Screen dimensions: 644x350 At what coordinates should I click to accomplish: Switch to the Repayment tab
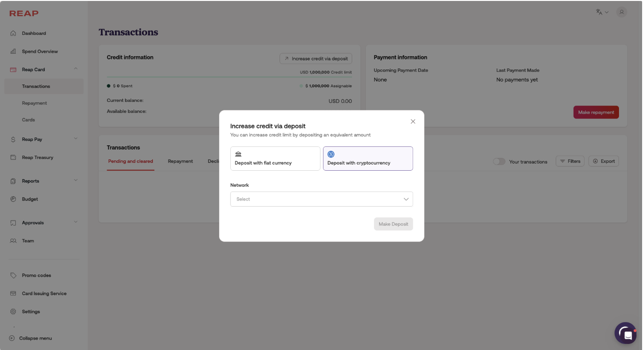[x=180, y=161]
